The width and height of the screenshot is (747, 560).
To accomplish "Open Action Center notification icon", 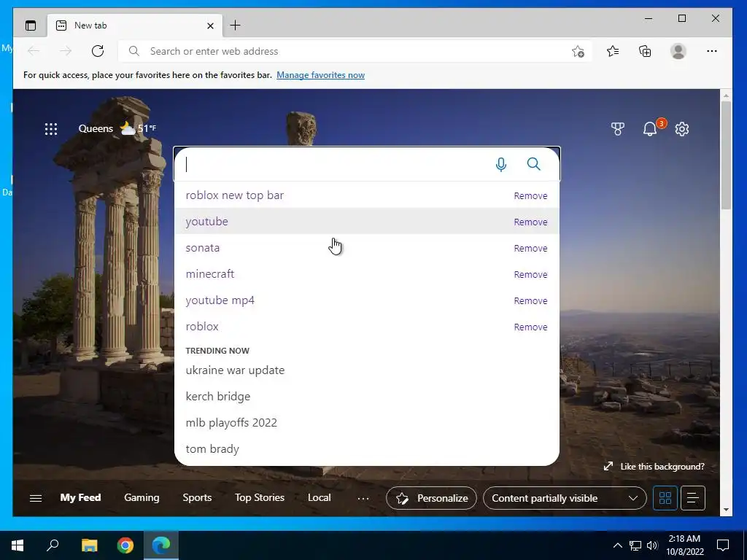I will [x=723, y=545].
